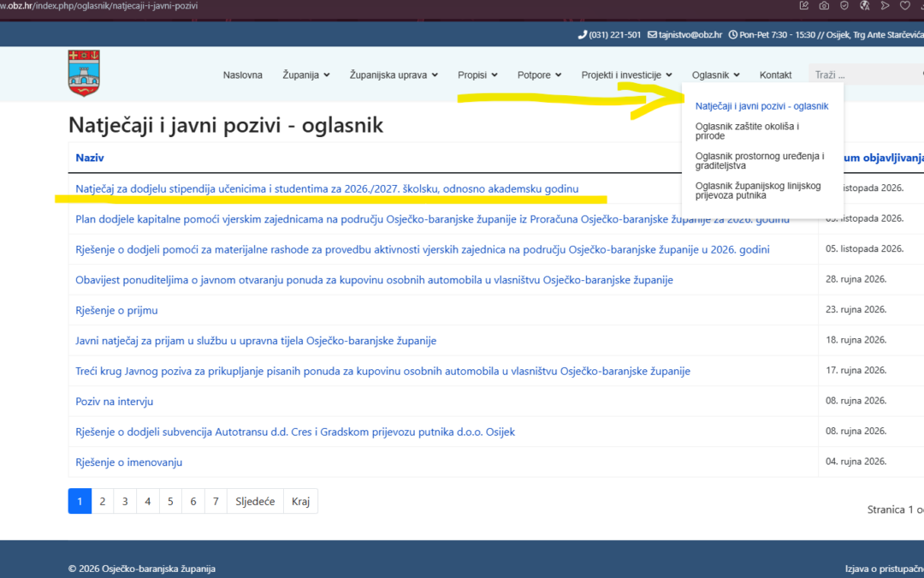Open the Poziv na intervju link
Image resolution: width=924 pixels, height=578 pixels.
(x=115, y=402)
